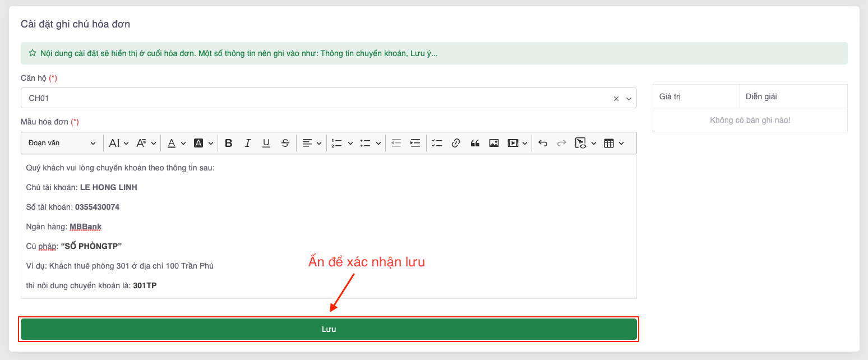The image size is (868, 360).
Task: Open the 'Đoạn văn' paragraph style dropdown
Action: (62, 143)
